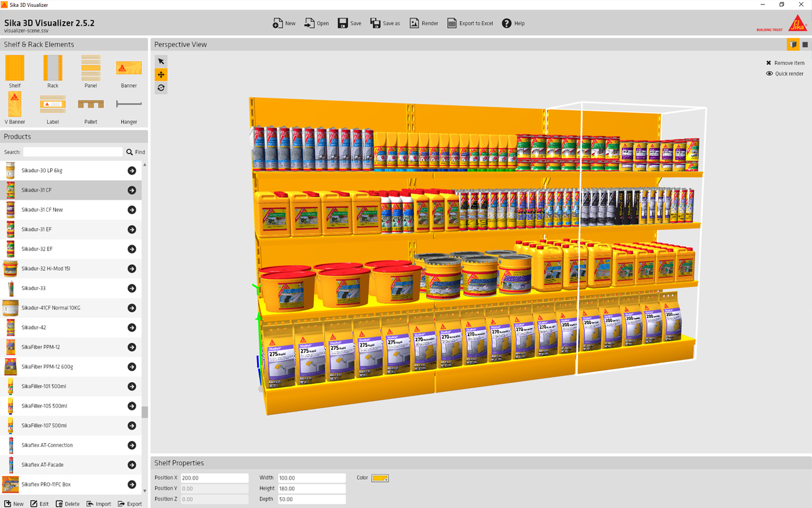Add Sikadur-31 EF using its arrow
This screenshot has height=508, width=812.
click(132, 229)
